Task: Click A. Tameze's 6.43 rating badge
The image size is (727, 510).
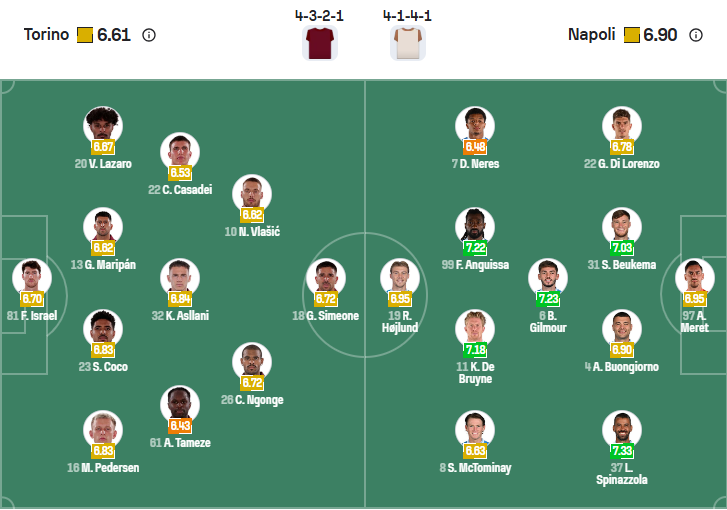Action: (x=180, y=426)
